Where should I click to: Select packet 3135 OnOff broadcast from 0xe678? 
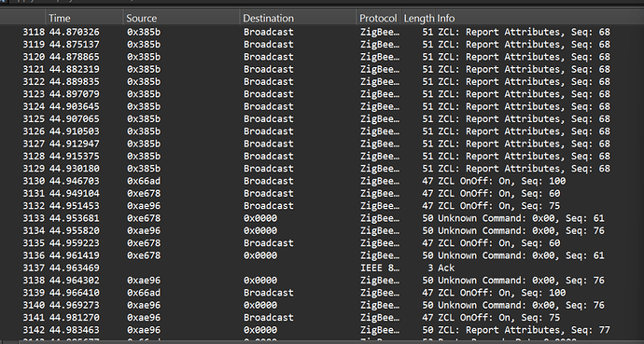tap(322, 242)
